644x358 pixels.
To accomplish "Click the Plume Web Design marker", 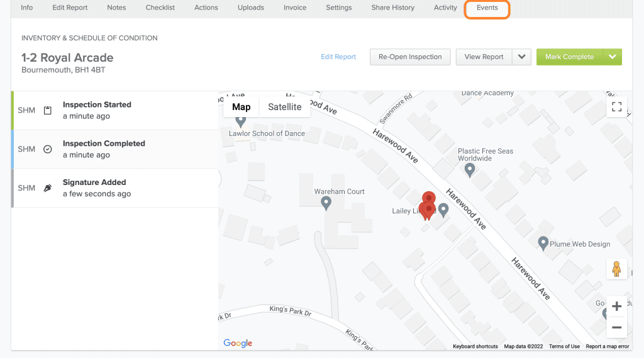I will [x=543, y=243].
